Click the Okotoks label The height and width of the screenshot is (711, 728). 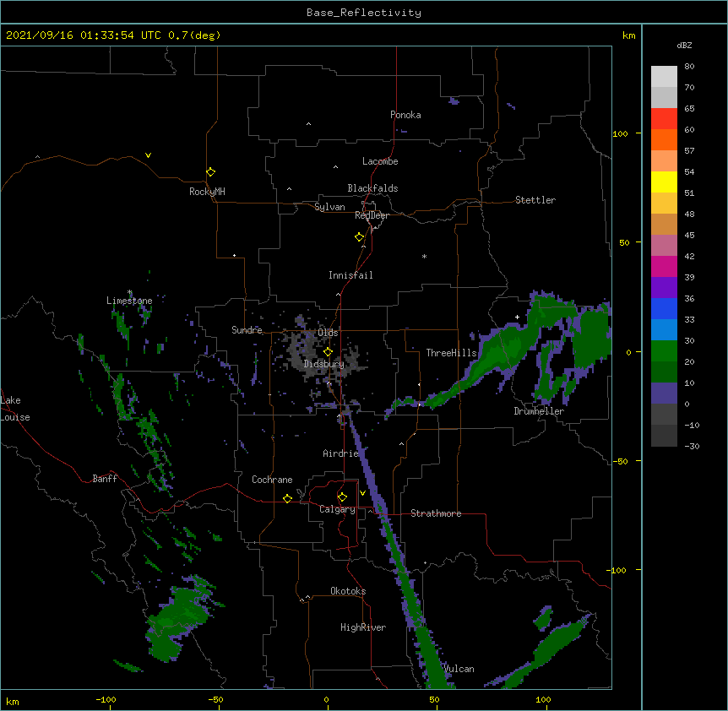tap(348, 591)
